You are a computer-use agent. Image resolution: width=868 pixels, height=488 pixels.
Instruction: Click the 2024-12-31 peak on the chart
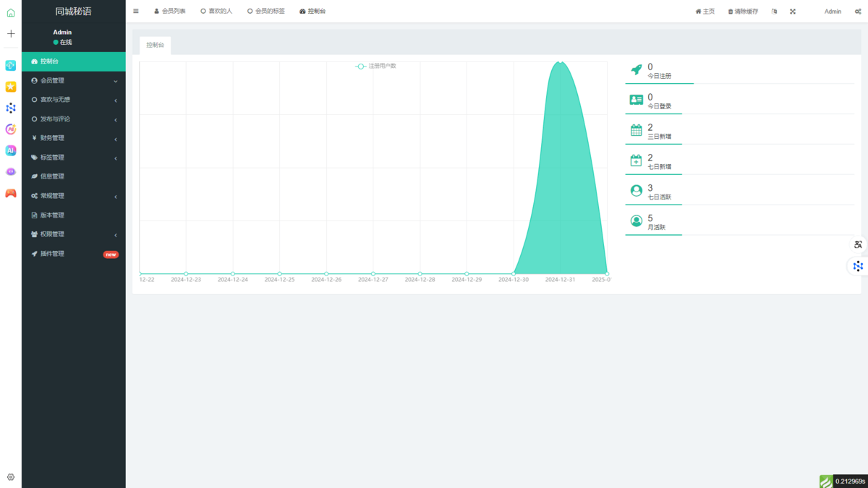click(x=560, y=62)
